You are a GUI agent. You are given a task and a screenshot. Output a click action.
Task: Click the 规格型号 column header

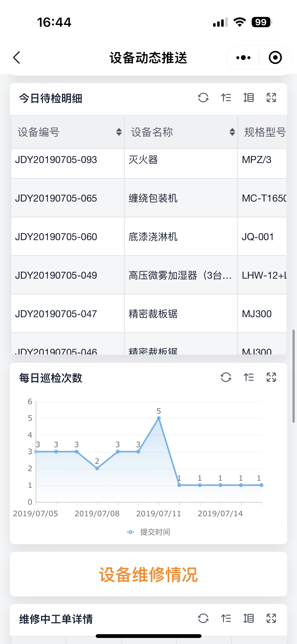pos(265,132)
